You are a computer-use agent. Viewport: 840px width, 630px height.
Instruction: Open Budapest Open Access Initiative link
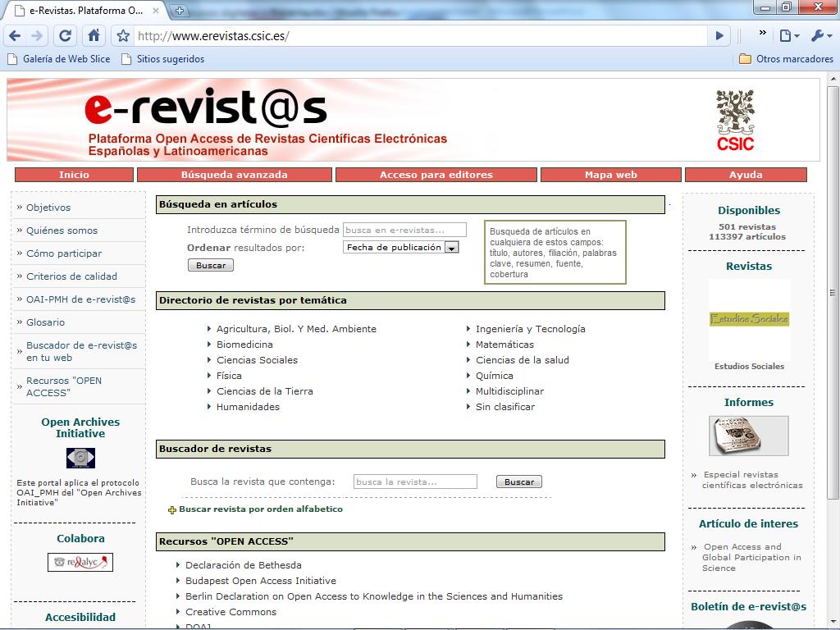coord(261,581)
